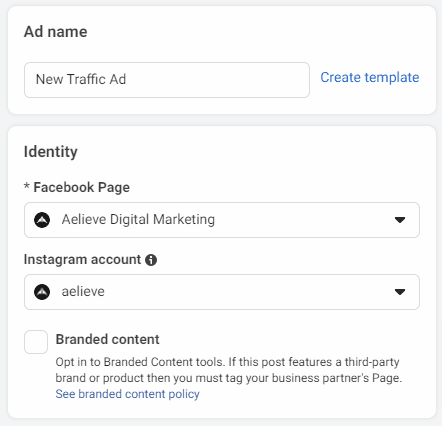Expand the Facebook Page dropdown arrow
Image resolution: width=442 pixels, height=426 pixels.
tap(400, 220)
